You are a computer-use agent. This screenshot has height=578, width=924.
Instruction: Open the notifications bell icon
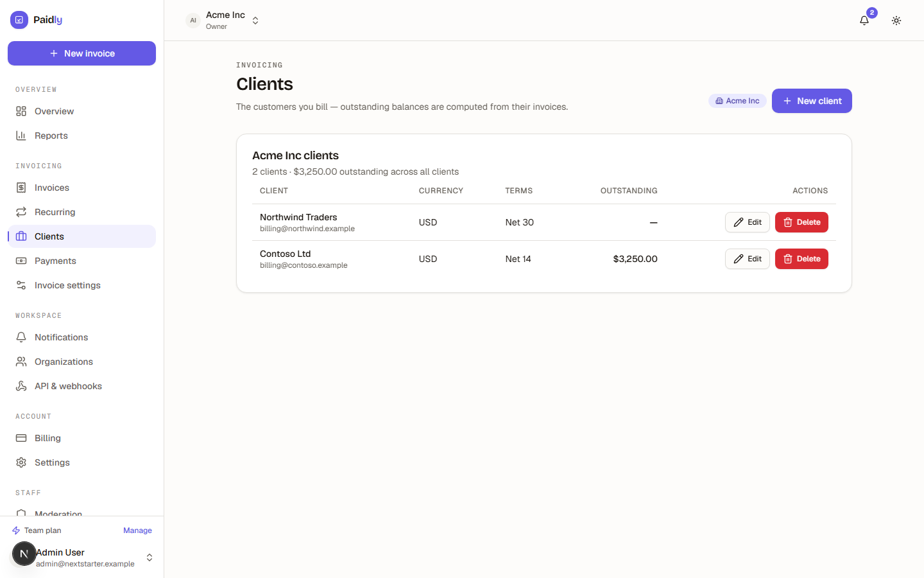864,21
